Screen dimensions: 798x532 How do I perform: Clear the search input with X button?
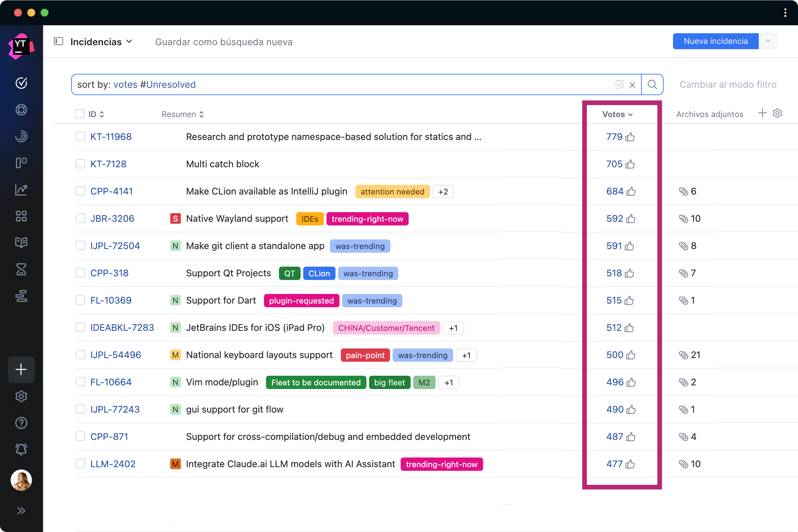point(632,84)
